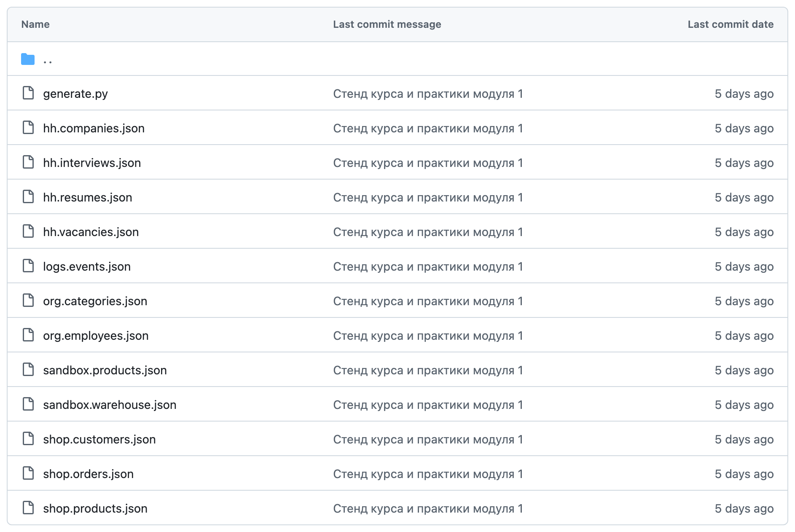Click the parent directory folder icon
The image size is (795, 532).
point(28,59)
